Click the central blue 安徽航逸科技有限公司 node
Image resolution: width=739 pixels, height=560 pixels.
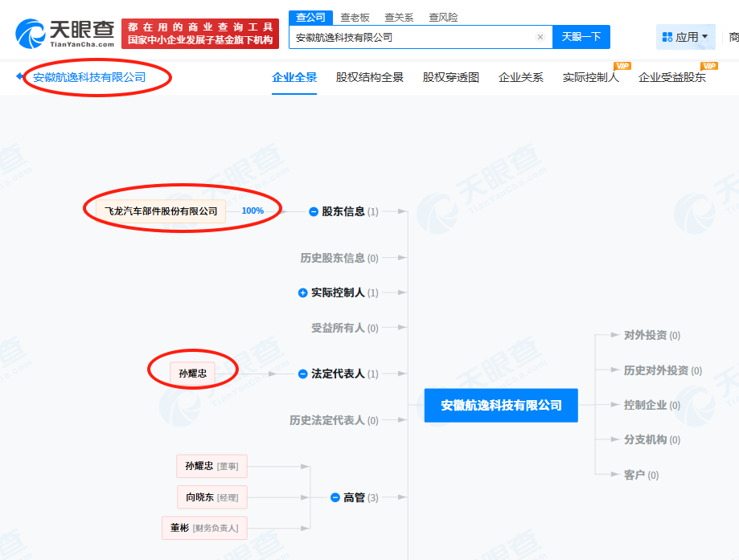click(x=501, y=405)
